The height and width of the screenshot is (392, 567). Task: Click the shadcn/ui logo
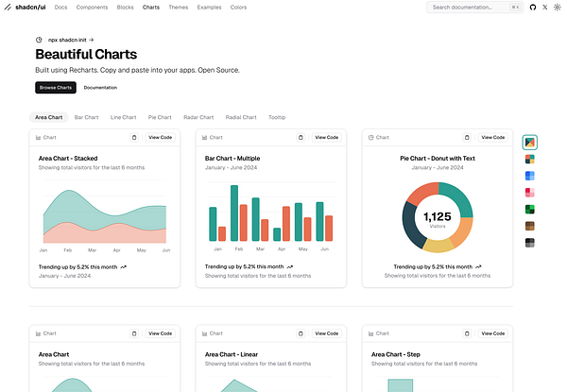[x=26, y=8]
